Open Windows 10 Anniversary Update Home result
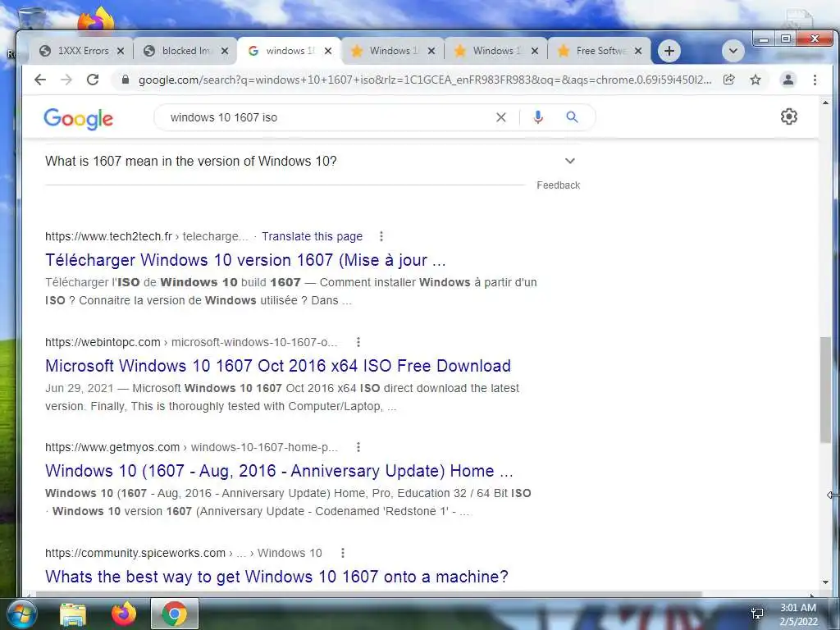 tap(279, 470)
